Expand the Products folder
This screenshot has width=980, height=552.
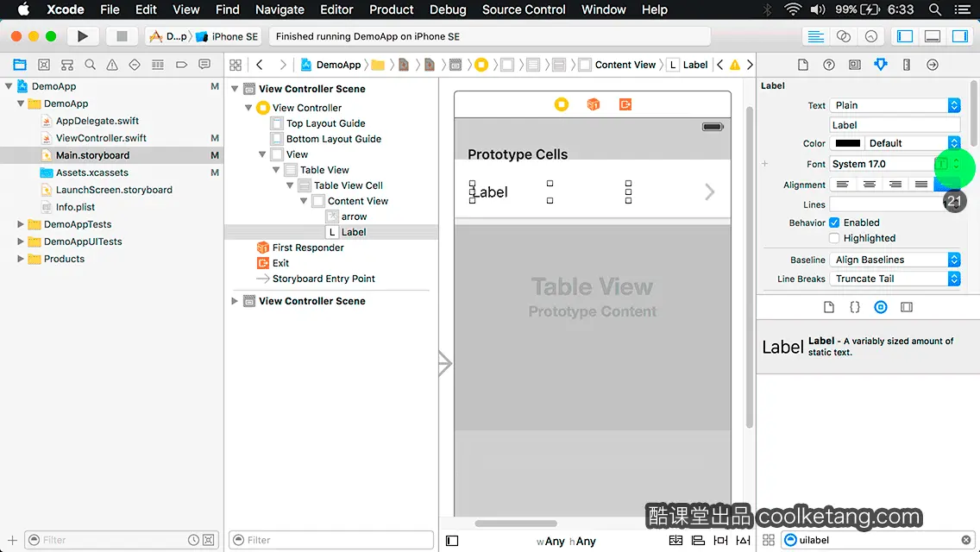click(21, 259)
